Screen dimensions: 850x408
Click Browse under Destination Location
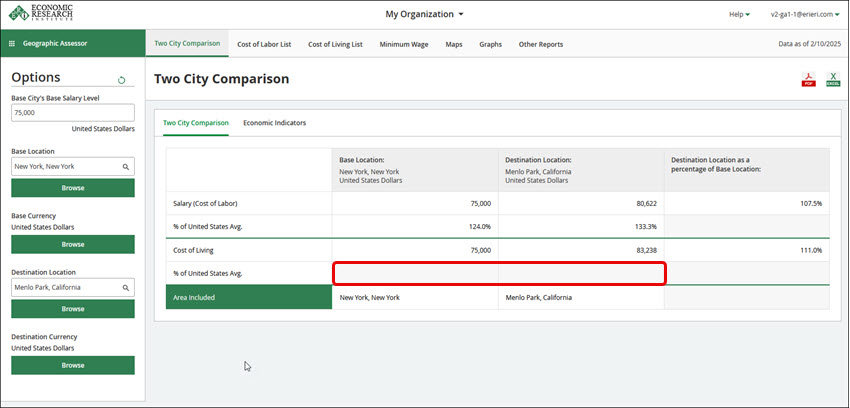point(73,309)
